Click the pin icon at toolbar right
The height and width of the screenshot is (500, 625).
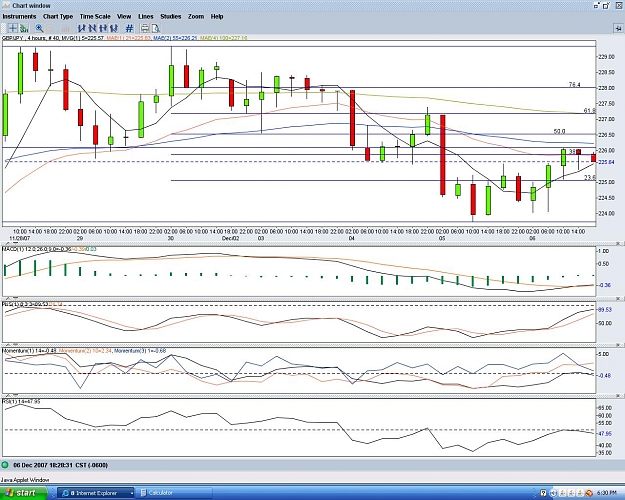click(x=618, y=28)
